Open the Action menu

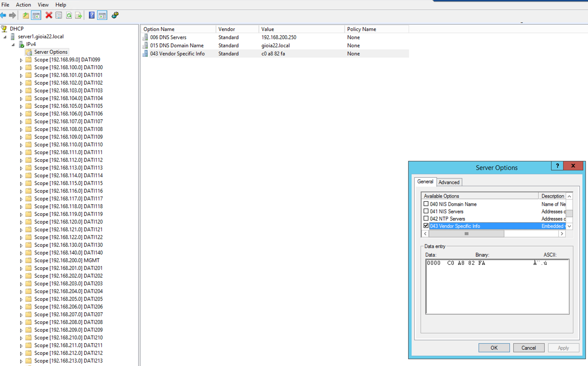(x=24, y=5)
